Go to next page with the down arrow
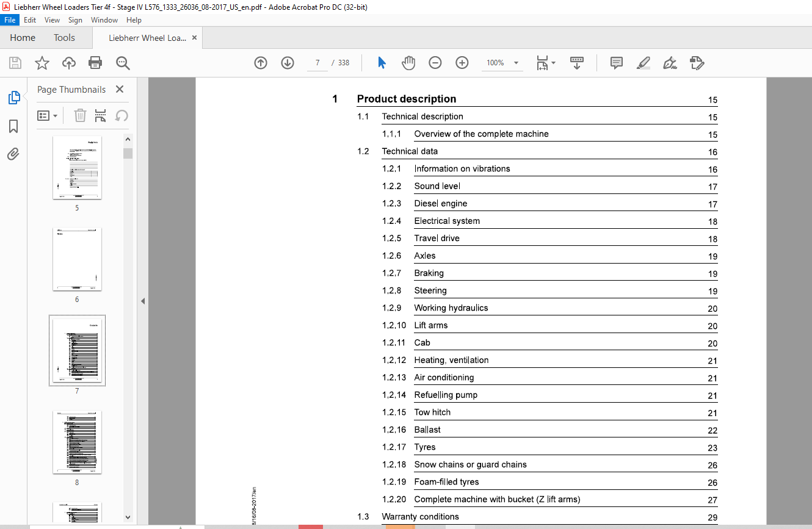The height and width of the screenshot is (529, 812). [288, 63]
